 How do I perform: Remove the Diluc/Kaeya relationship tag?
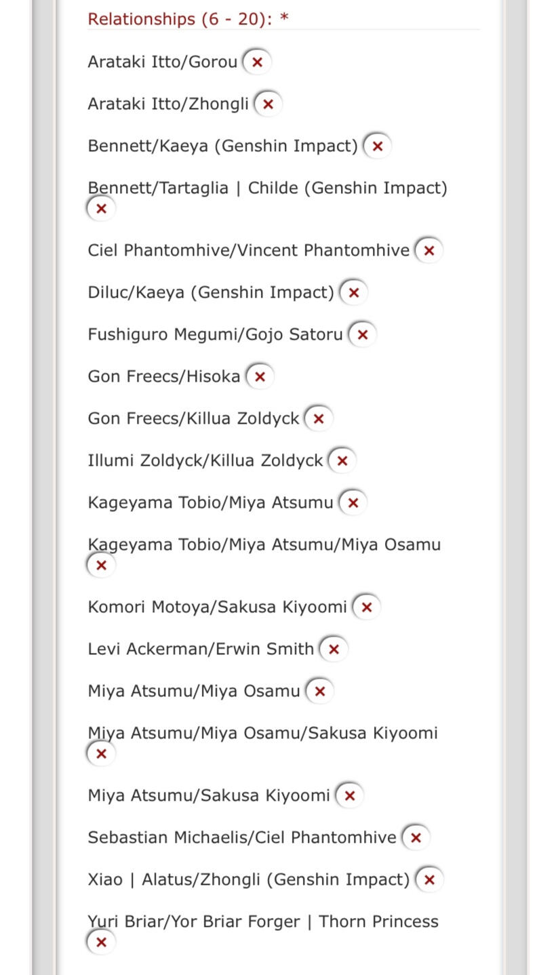coord(354,293)
